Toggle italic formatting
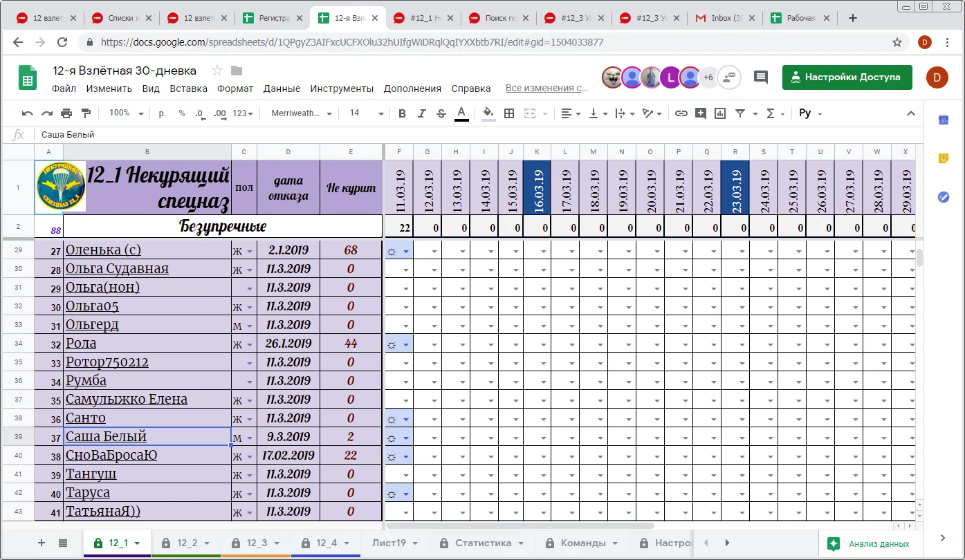The image size is (965, 560). 422,113
